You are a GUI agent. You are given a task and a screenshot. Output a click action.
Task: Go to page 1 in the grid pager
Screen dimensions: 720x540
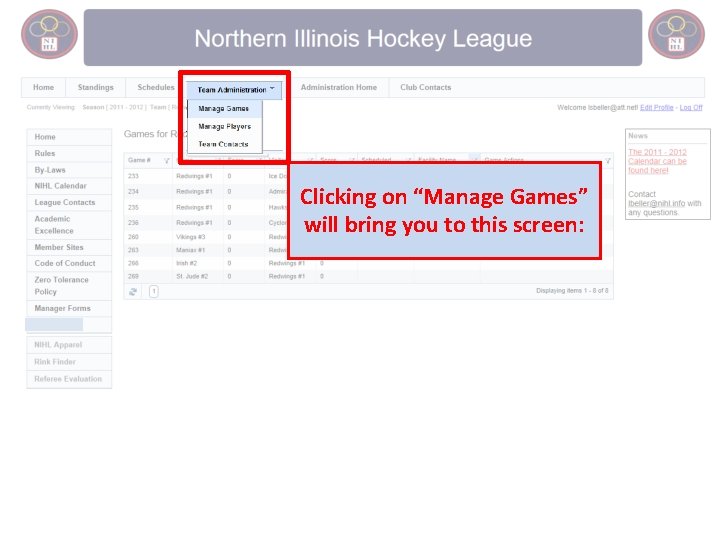[154, 291]
